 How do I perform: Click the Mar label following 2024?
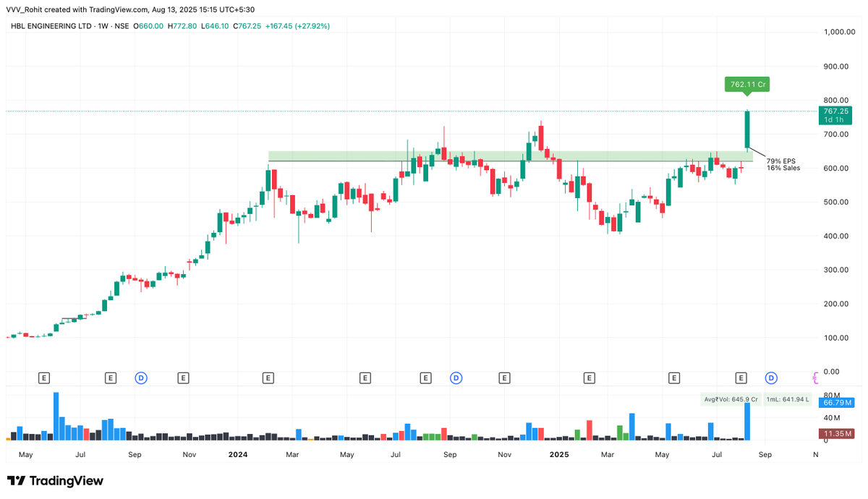tap(292, 455)
